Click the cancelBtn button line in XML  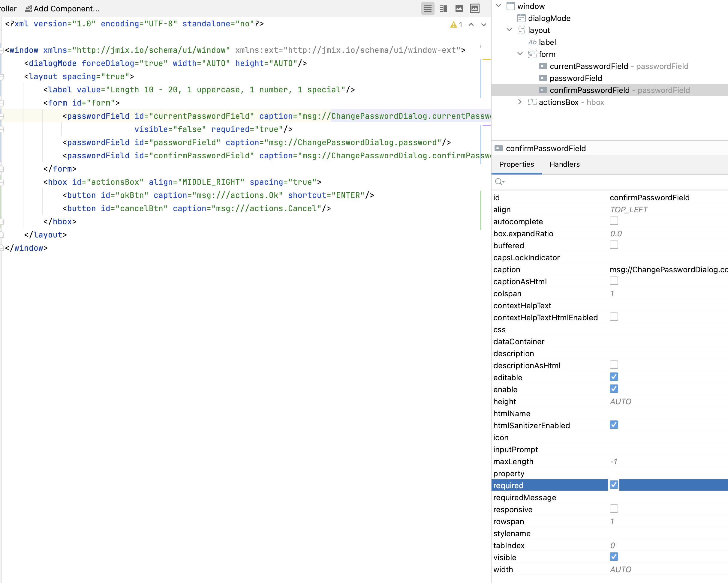coord(197,208)
